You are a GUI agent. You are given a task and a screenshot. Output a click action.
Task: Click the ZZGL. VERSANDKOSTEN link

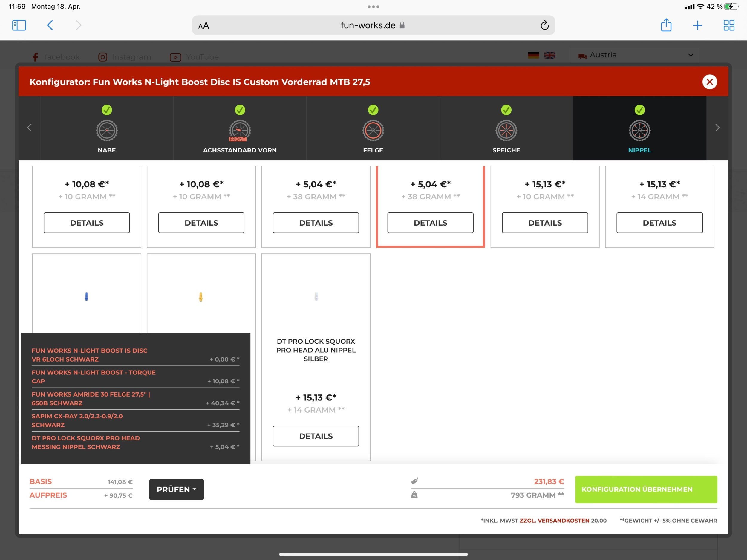[554, 520]
